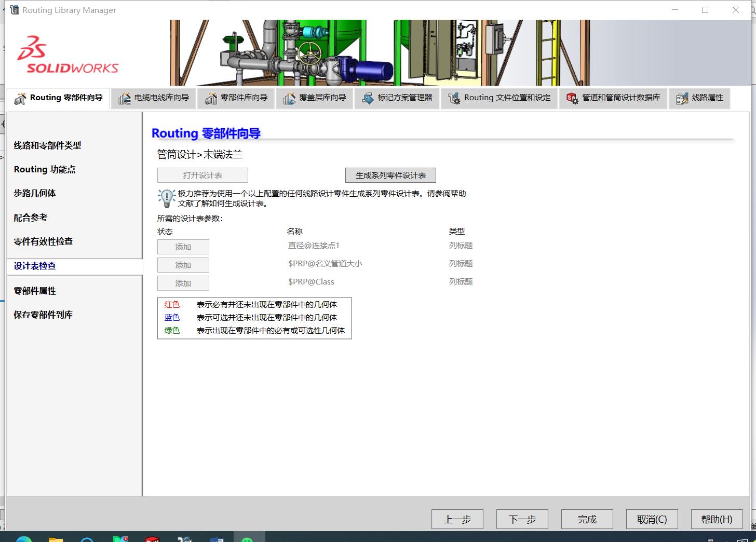
Task: Click 添加 for $PRP@Class row
Action: pos(183,283)
